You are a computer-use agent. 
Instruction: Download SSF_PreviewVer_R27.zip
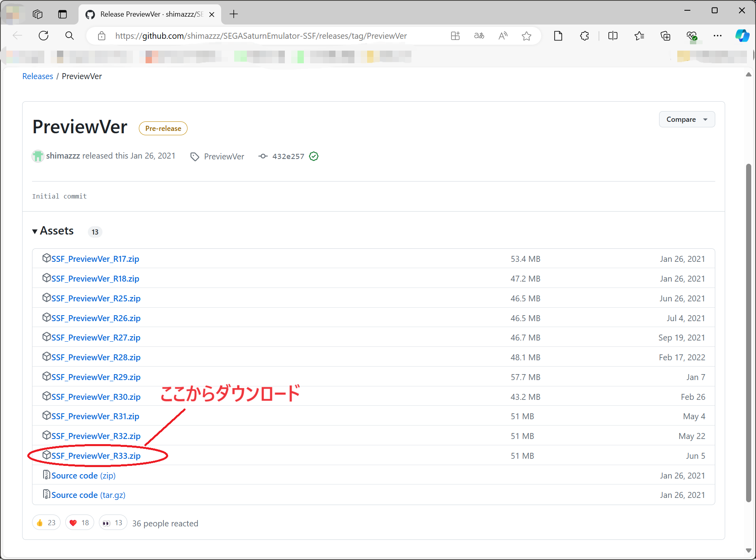(x=96, y=338)
